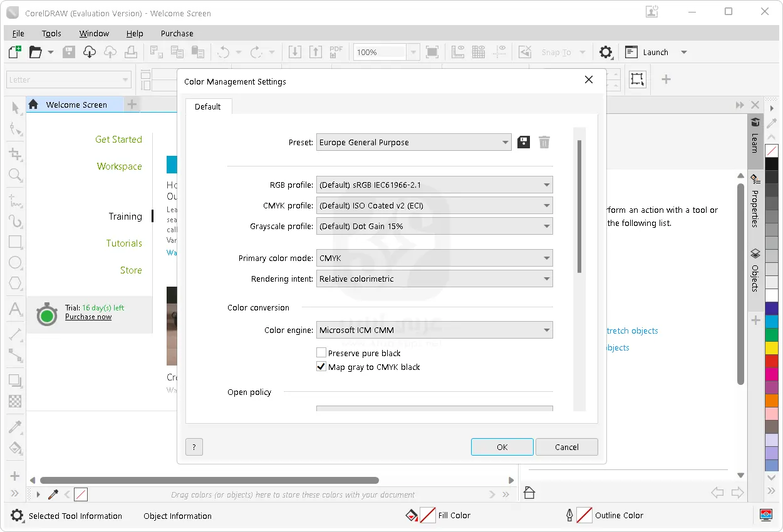
Task: Select the Crop tool in the toolbox
Action: (x=16, y=153)
